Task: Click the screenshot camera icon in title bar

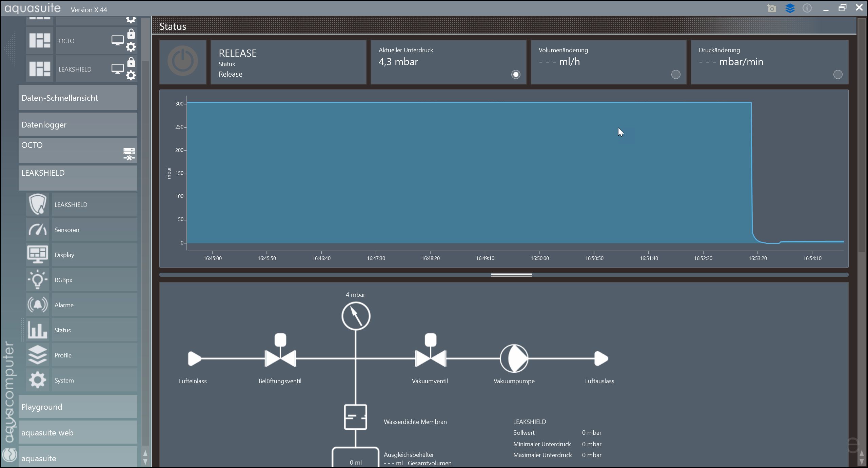Action: 771,8
